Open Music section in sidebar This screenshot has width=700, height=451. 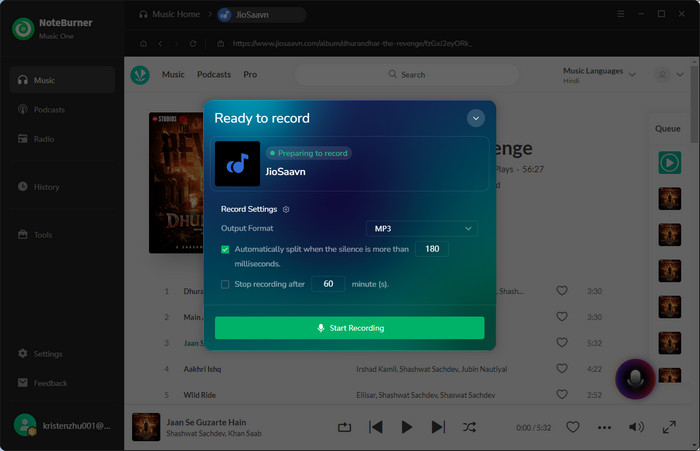[62, 80]
